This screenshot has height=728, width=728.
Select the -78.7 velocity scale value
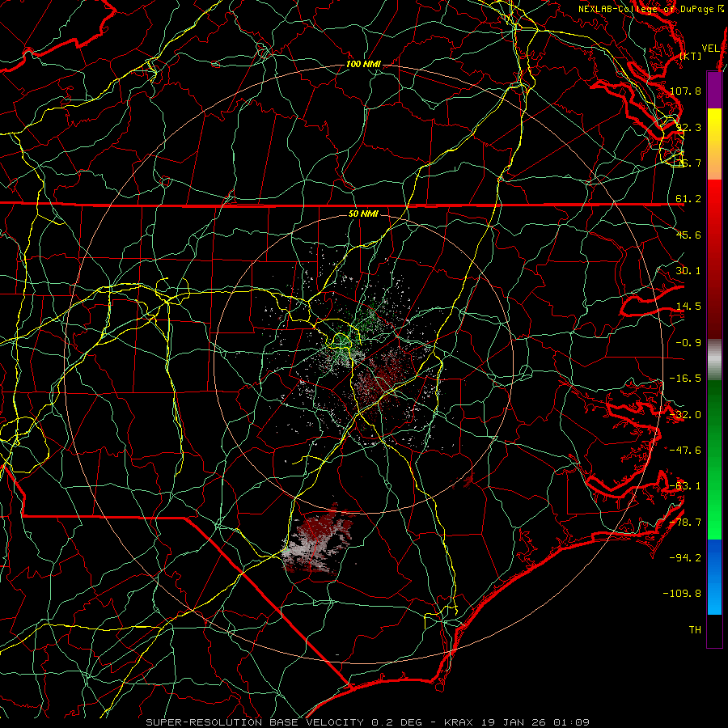pyautogui.click(x=685, y=523)
